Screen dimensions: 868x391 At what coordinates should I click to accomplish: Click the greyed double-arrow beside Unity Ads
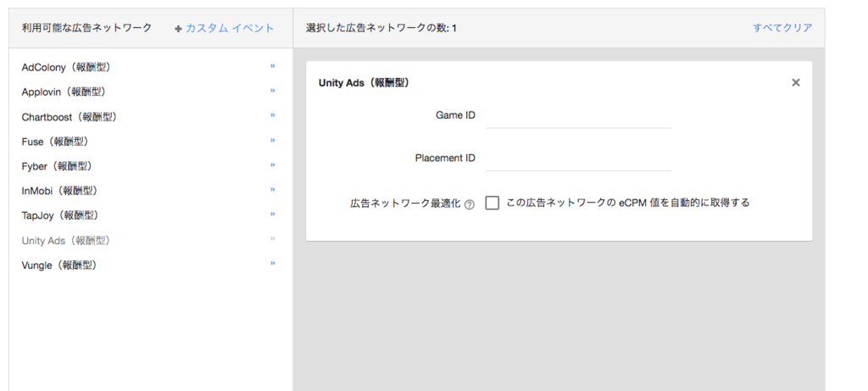click(x=272, y=238)
